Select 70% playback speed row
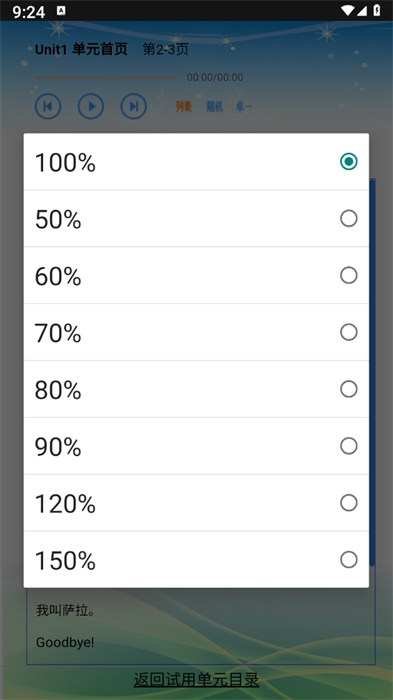 pyautogui.click(x=196, y=332)
